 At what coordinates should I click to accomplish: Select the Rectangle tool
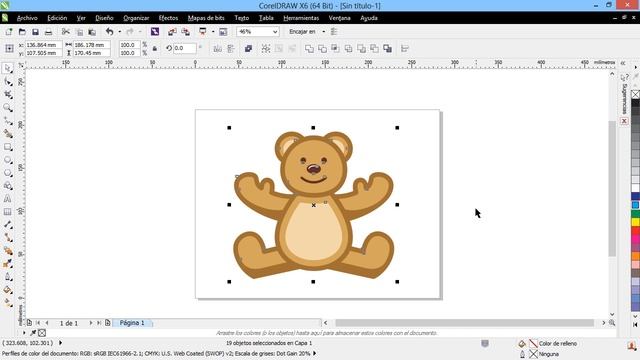coord(8,147)
